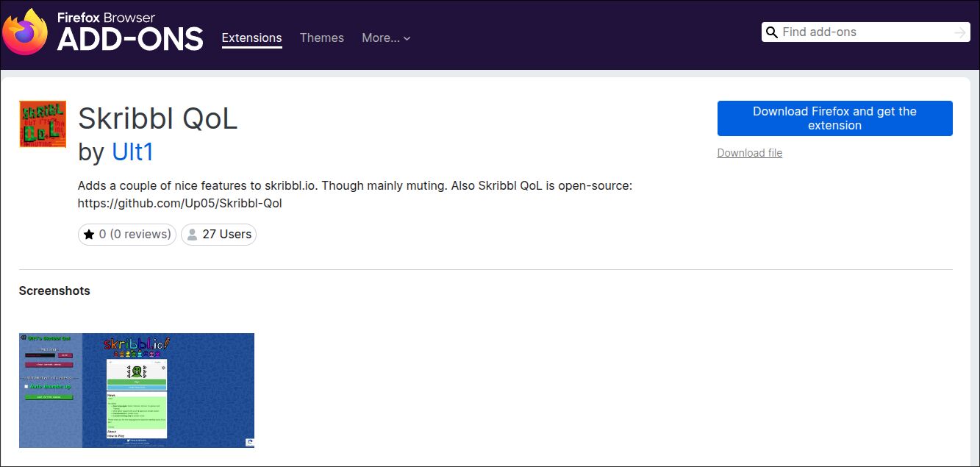Open the 0 reviews link
Viewport: 980px width, 467px height.
pyautogui.click(x=135, y=235)
